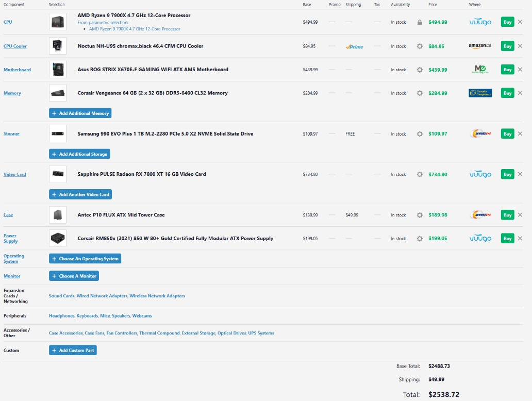Open the Power Supply category link
Image resolution: width=532 pixels, height=401 pixels.
[x=10, y=239]
